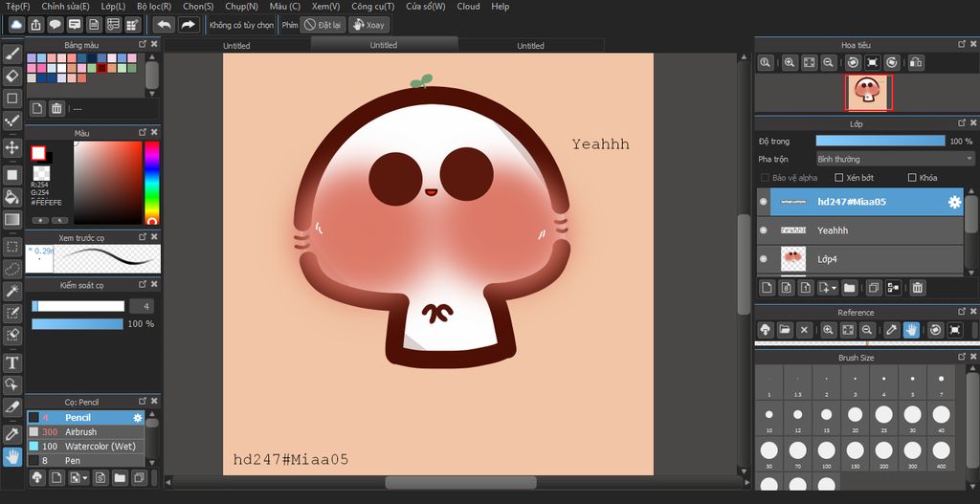Select the Airbrush brush
The image size is (980, 504).
(85, 431)
